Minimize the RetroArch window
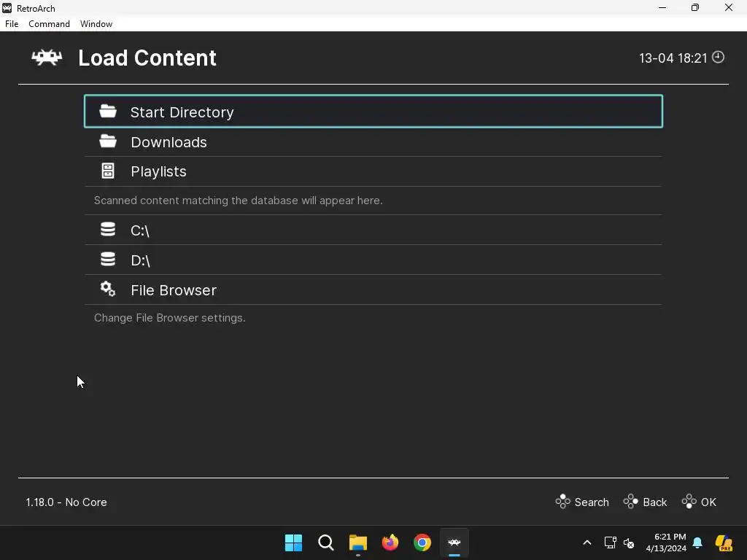The height and width of the screenshot is (560, 747). pyautogui.click(x=662, y=7)
